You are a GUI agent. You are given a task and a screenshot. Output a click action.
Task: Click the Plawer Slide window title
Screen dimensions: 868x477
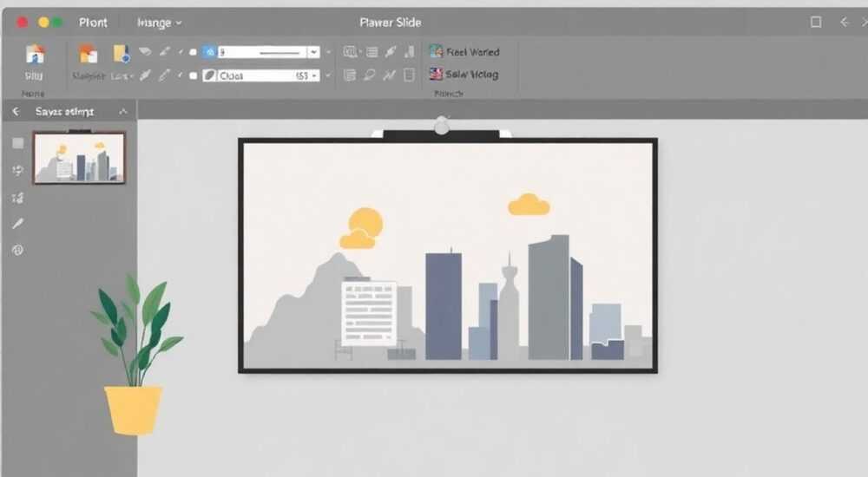coord(391,23)
